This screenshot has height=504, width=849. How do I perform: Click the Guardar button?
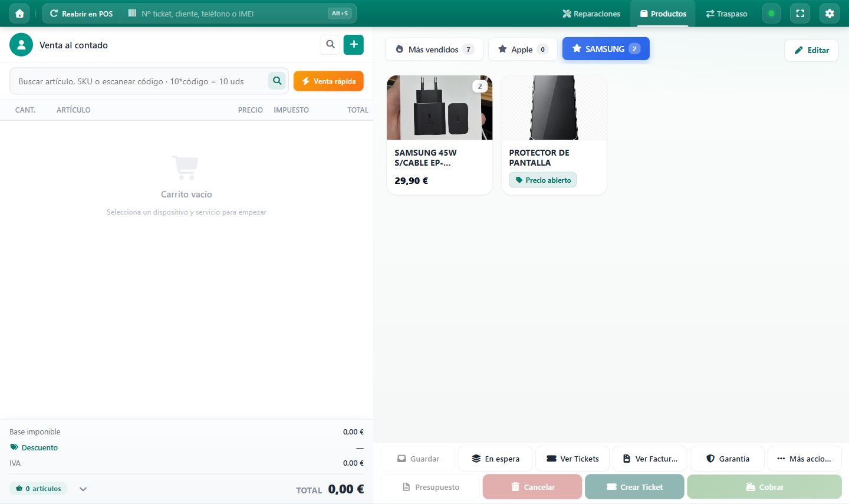[418, 459]
